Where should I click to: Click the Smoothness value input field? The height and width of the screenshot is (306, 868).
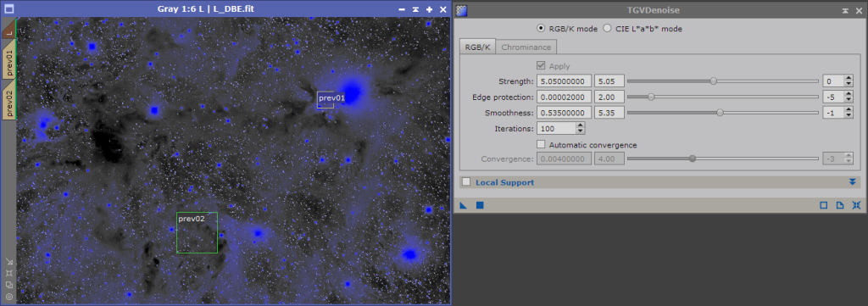(609, 113)
